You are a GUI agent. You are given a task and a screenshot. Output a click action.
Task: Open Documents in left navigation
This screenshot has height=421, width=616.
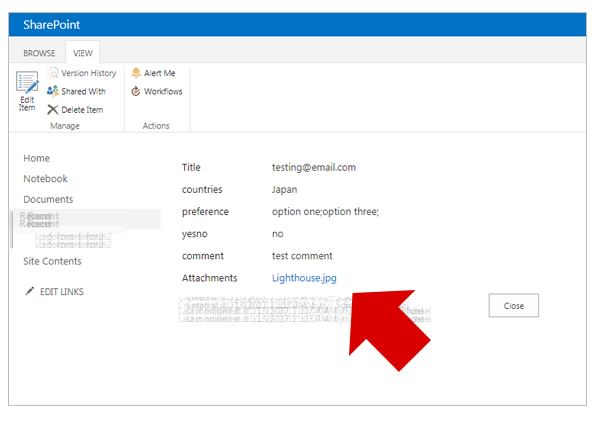click(48, 200)
